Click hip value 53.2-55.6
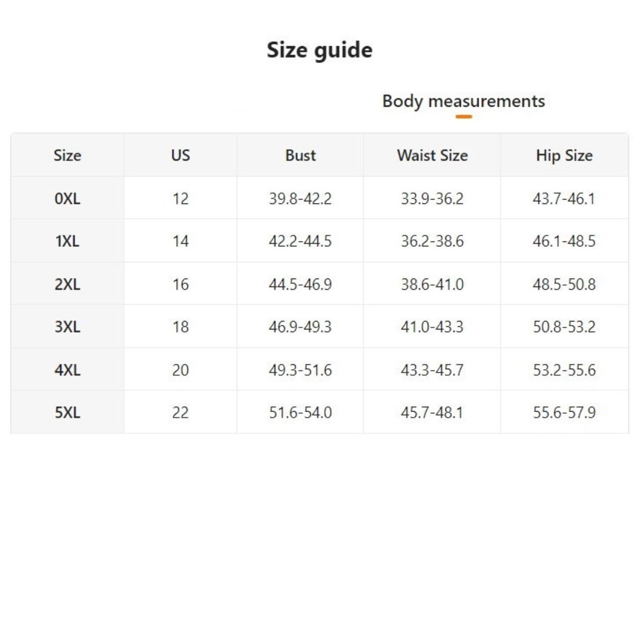The image size is (644, 644). click(x=564, y=370)
